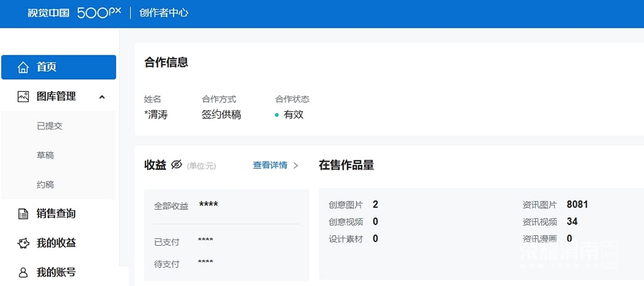Toggle the 收益 visibility eye icon
The width and height of the screenshot is (644, 286).
(x=176, y=165)
